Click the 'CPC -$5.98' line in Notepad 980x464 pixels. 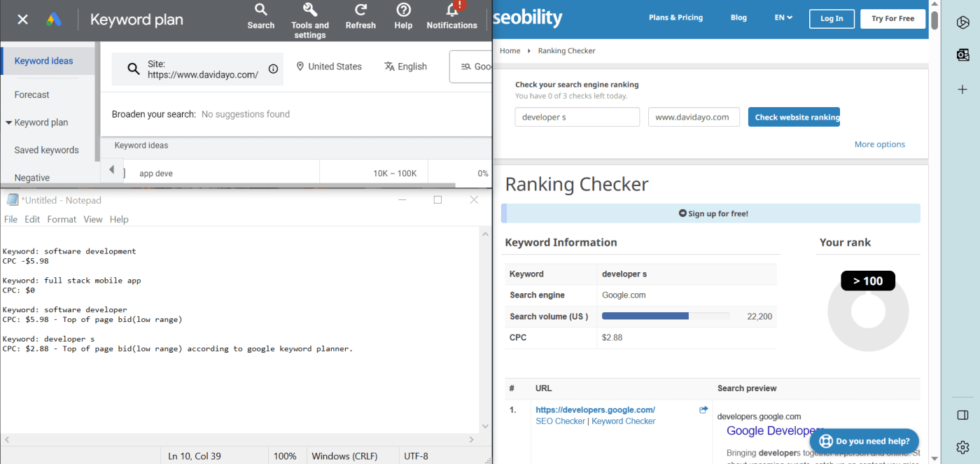26,260
